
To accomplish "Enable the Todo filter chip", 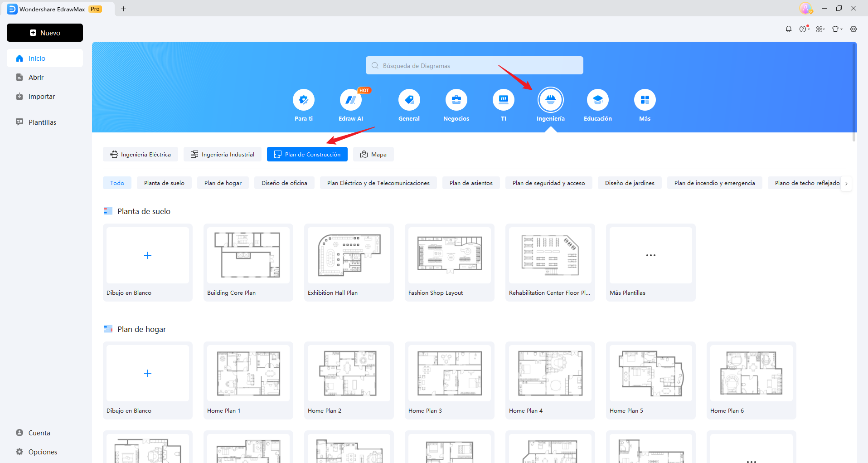I will (117, 183).
